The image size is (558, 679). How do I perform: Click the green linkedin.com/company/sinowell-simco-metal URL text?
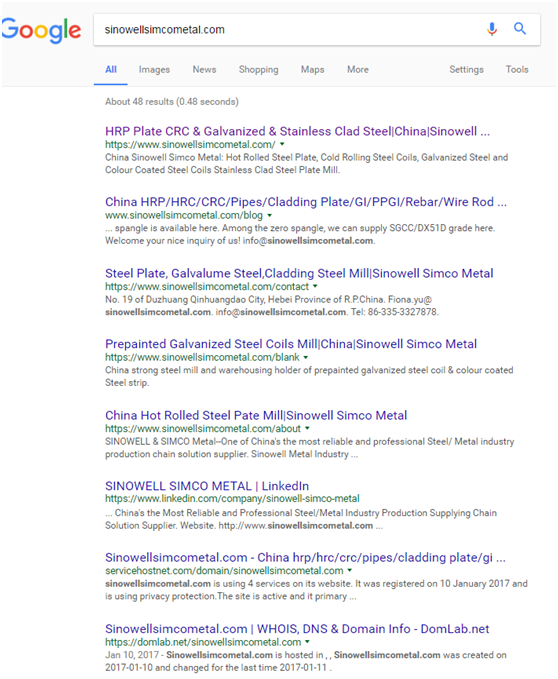click(x=232, y=499)
